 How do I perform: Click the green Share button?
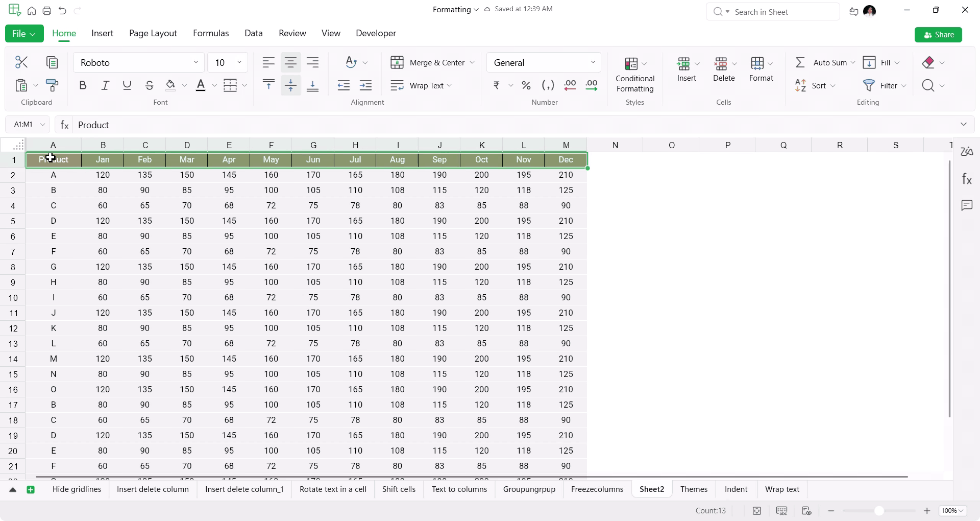pos(938,35)
